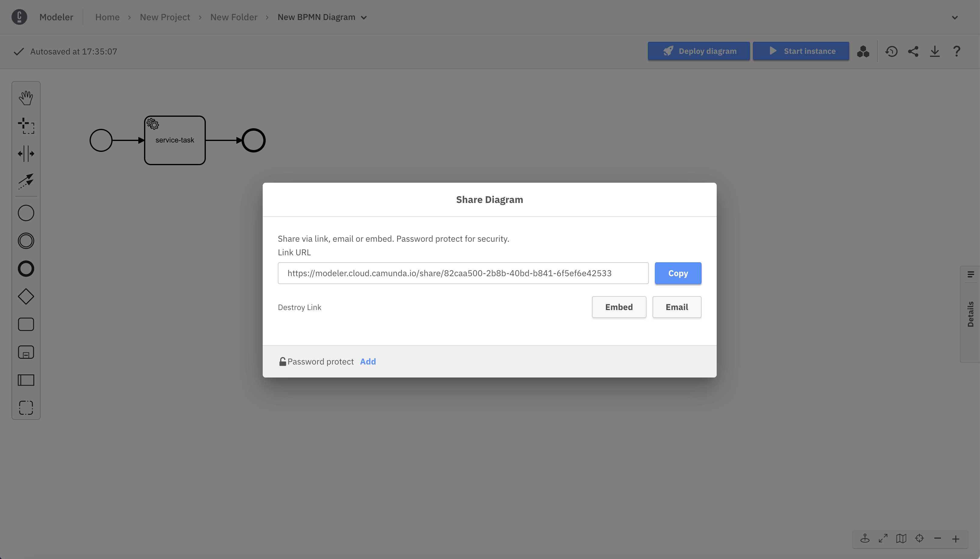
Task: Expand the top-right account chevron
Action: point(955,17)
